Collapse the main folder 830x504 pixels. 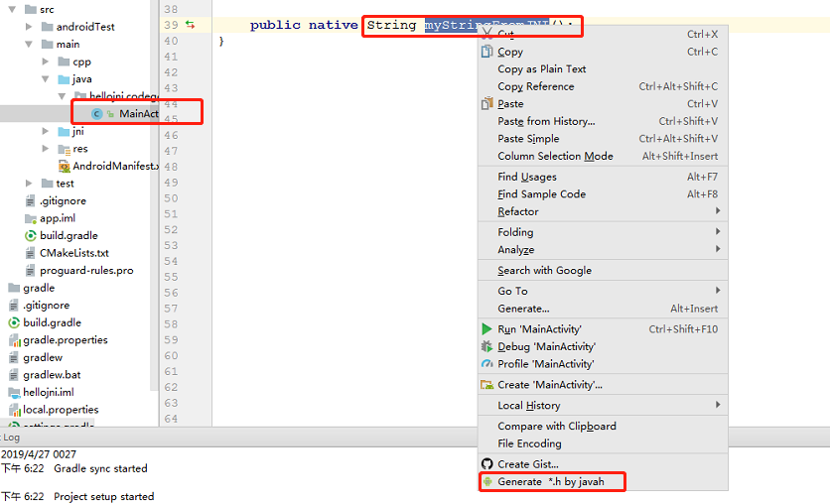click(29, 44)
